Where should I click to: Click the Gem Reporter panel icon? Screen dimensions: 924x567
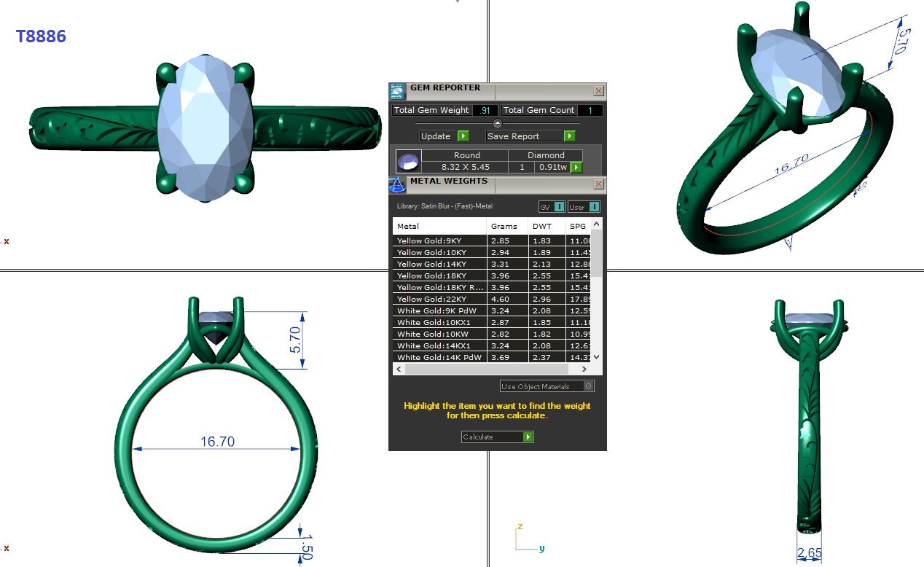397,91
